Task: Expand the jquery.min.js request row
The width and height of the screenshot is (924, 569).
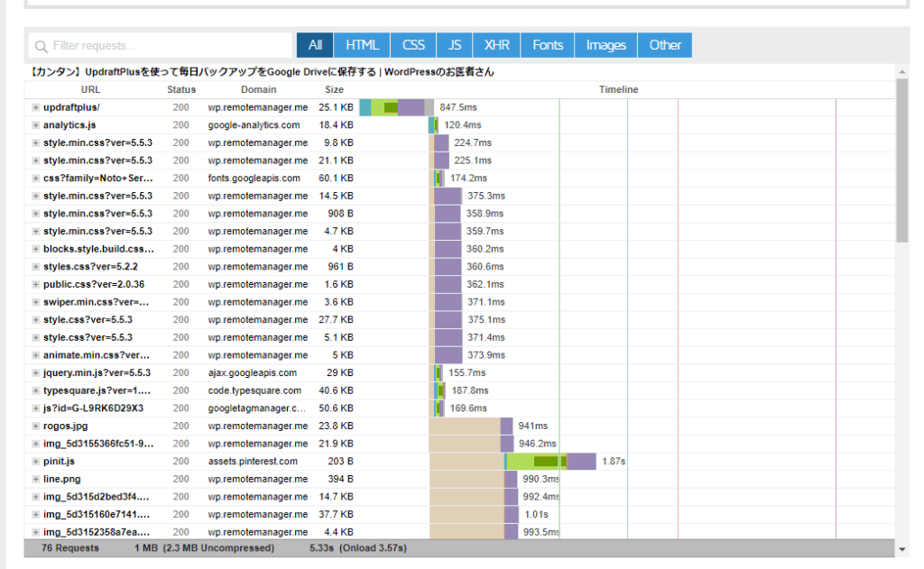Action: [36, 372]
